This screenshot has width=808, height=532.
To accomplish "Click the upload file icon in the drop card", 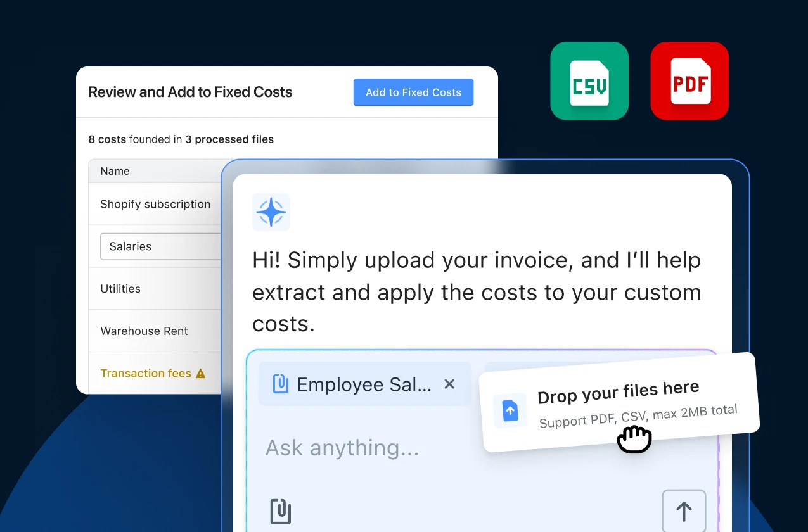I will [510, 410].
